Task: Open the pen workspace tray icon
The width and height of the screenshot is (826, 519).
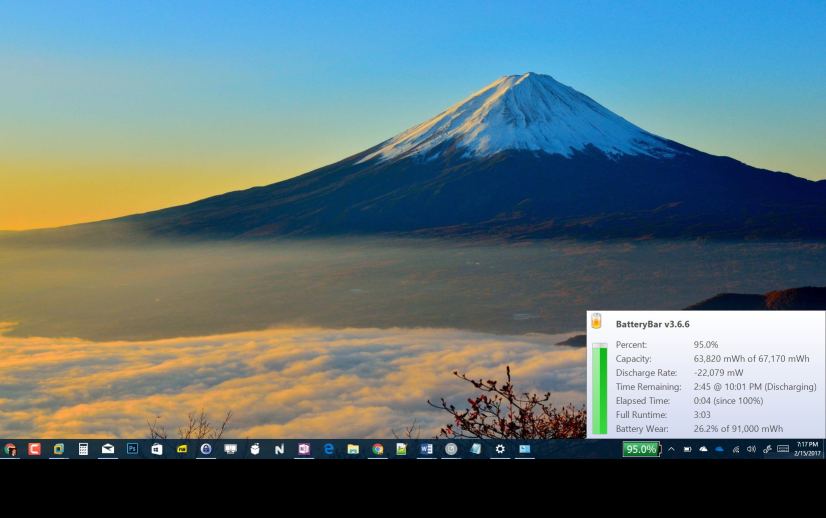Action: click(x=767, y=449)
